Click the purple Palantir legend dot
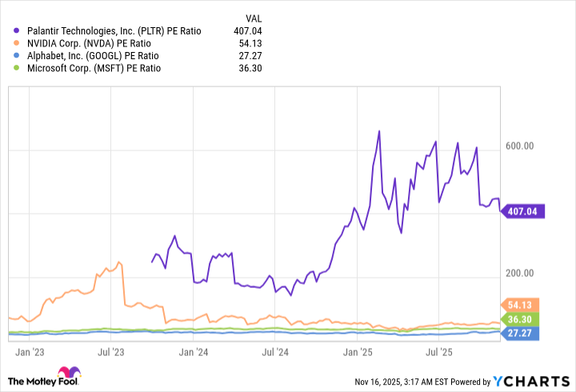Screen dimensions: 576x392 click(x=16, y=31)
